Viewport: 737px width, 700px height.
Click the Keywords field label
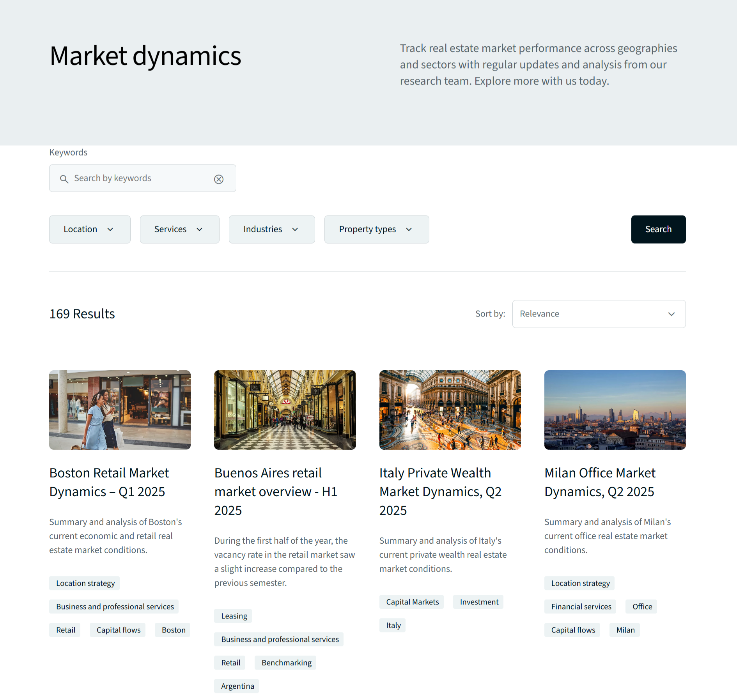tap(68, 152)
